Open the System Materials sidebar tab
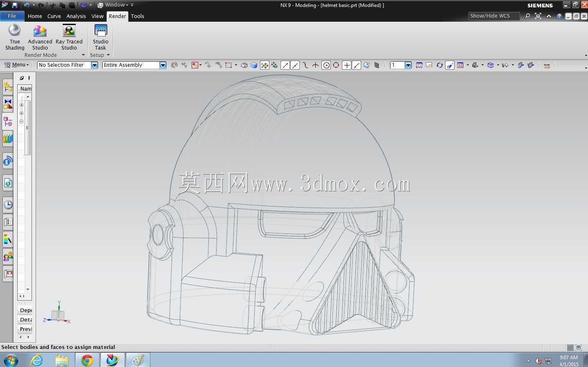 [8, 239]
